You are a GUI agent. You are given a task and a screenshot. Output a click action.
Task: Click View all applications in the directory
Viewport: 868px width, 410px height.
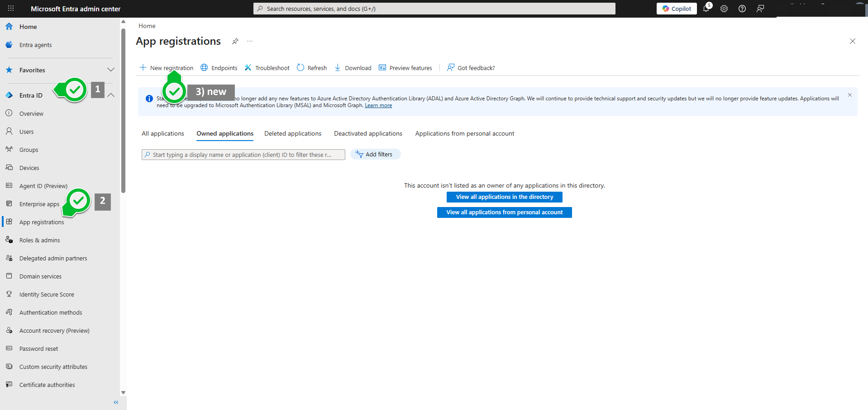point(504,197)
